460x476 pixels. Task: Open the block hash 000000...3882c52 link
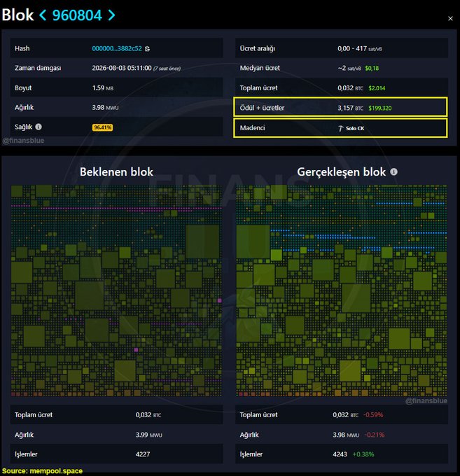117,48
